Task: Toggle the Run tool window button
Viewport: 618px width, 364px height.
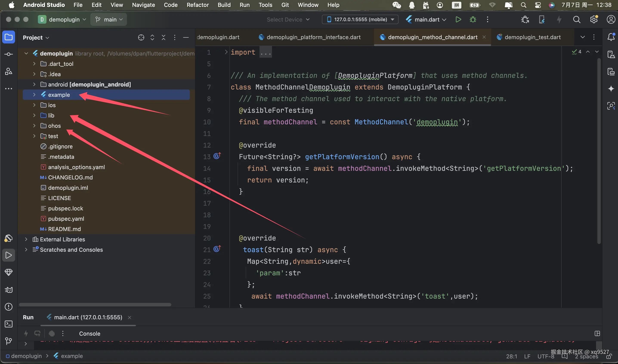Action: click(9, 255)
